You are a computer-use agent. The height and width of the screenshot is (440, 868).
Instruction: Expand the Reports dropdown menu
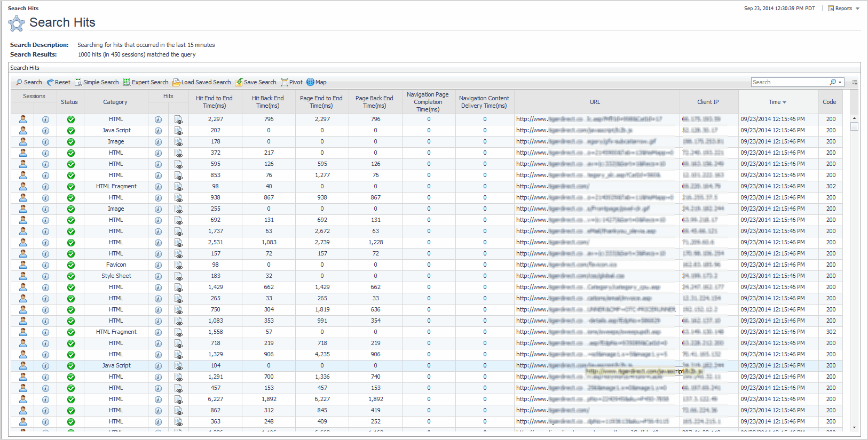pos(844,9)
